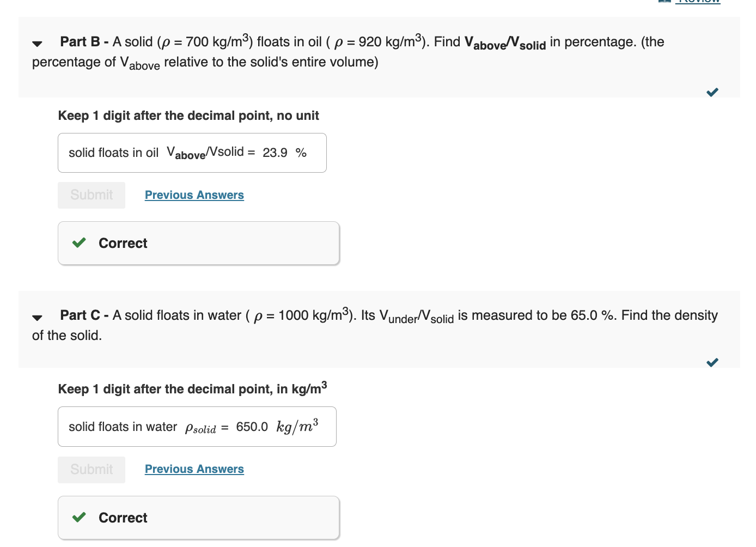Collapse the Part C question section
The image size is (756, 547).
tap(36, 317)
